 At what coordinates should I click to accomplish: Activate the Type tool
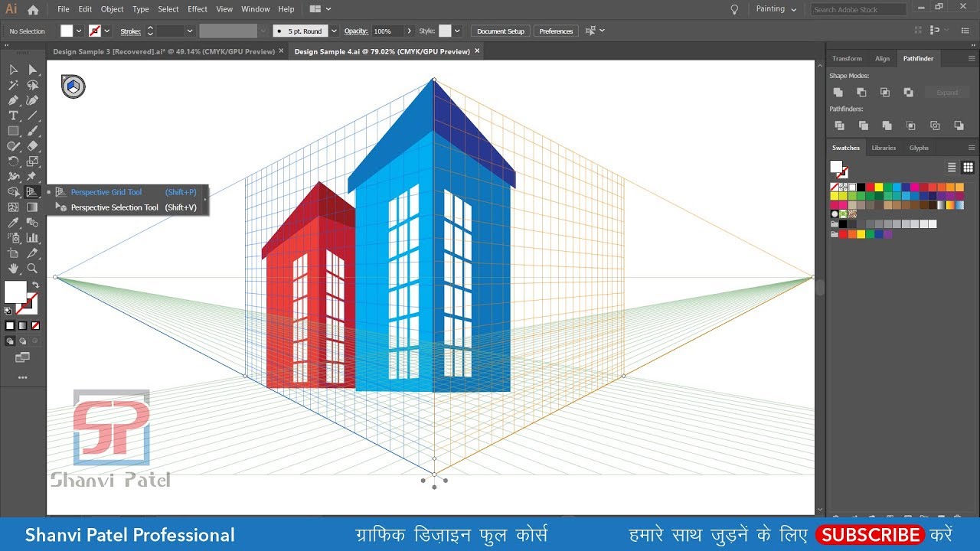13,116
